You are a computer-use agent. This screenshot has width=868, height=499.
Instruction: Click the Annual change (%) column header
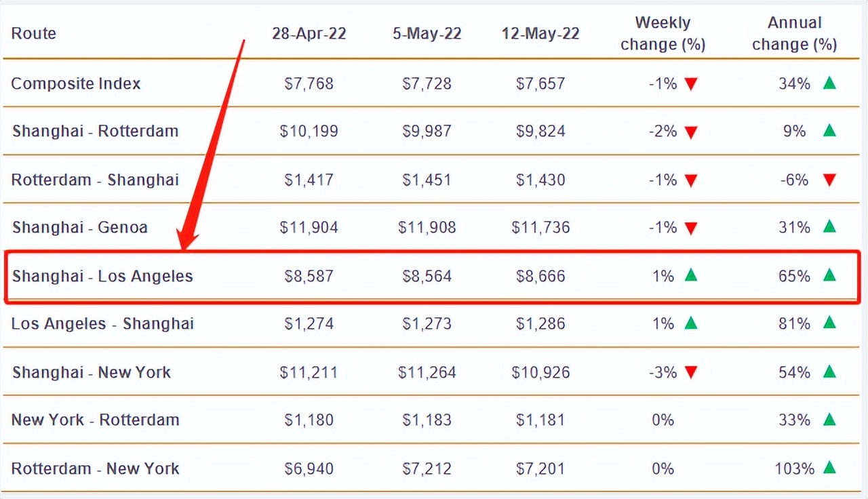pyautogui.click(x=794, y=33)
